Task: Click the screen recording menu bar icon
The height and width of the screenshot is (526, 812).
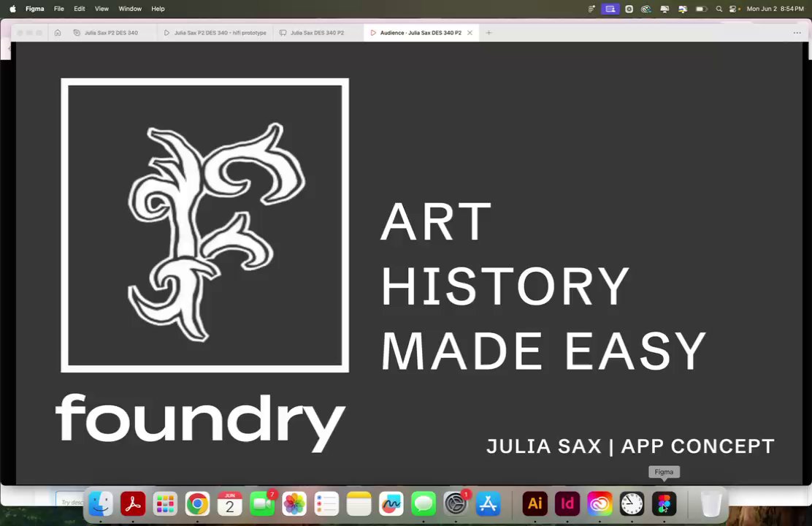Action: click(x=629, y=9)
